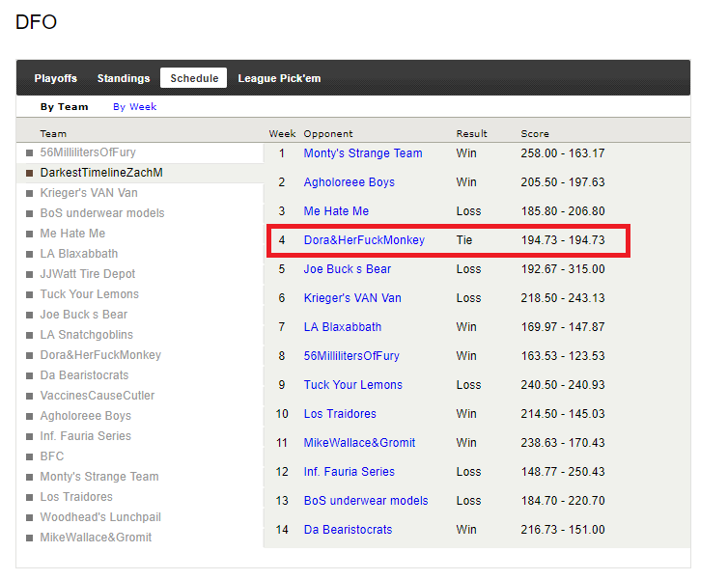Click the week 4 score 194.73 - 194.73

pos(563,240)
